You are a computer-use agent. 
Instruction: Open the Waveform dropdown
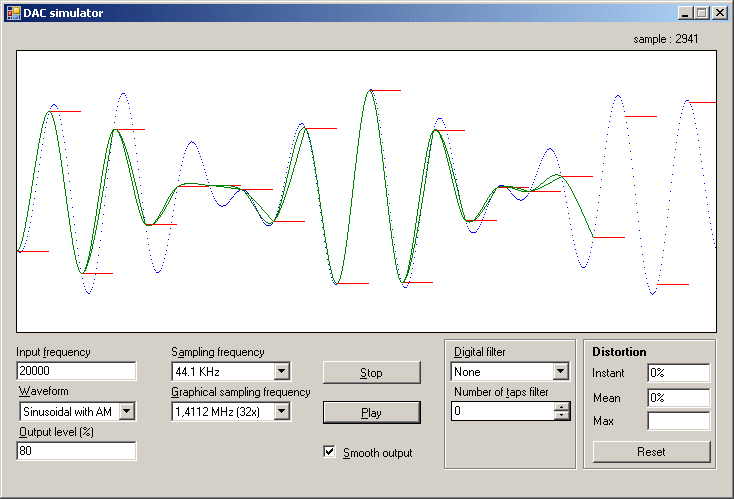(126, 412)
